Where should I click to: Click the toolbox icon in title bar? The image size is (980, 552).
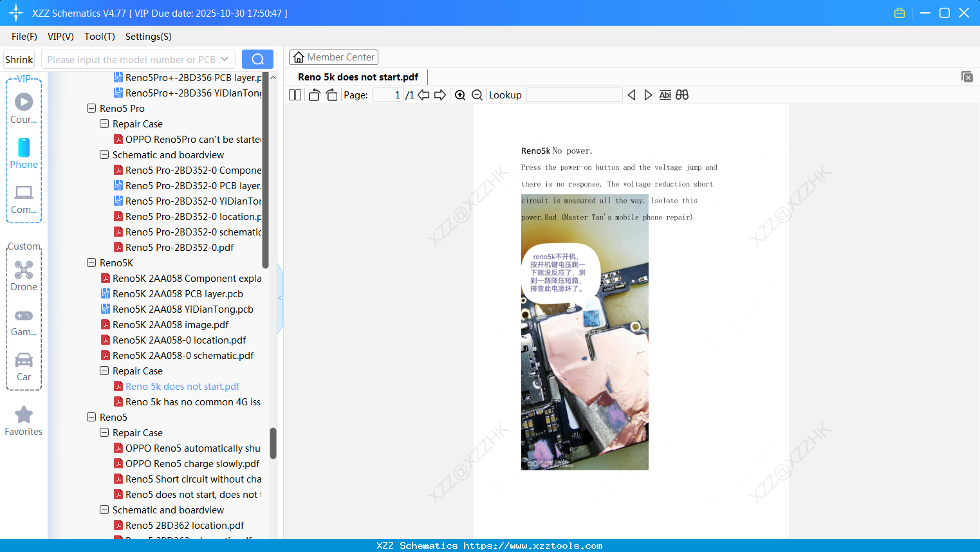point(900,13)
